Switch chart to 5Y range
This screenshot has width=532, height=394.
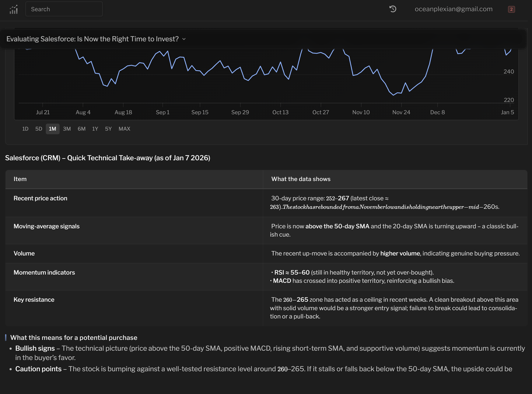(x=108, y=129)
